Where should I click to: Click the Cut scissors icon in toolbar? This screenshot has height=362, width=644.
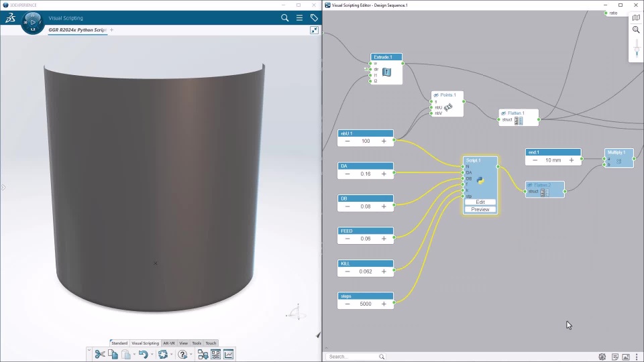pyautogui.click(x=100, y=354)
